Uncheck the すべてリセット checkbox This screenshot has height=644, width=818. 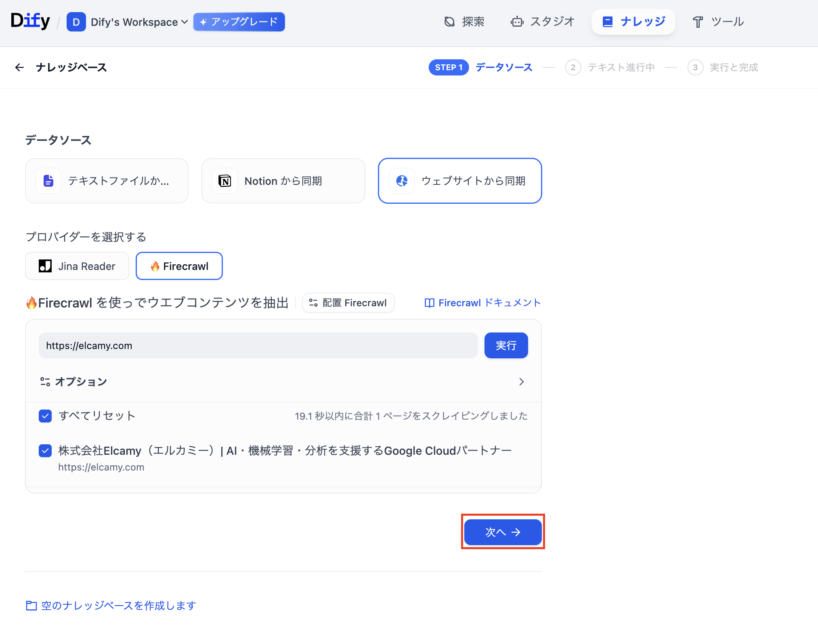pos(45,416)
